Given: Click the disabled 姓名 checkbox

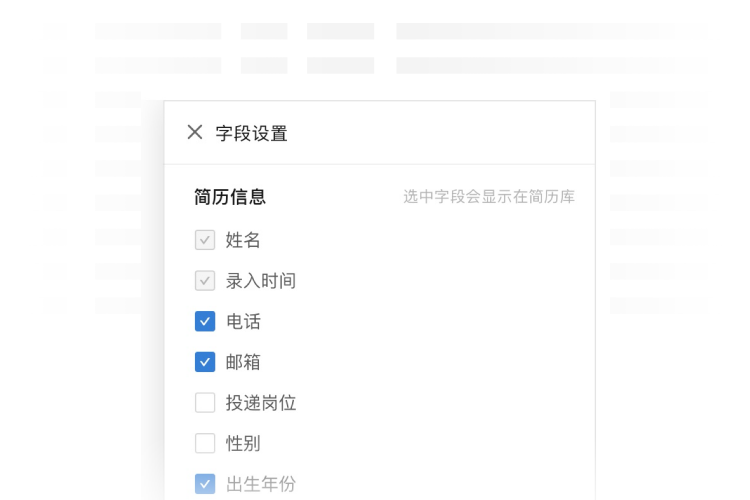Looking at the screenshot, I should pos(205,240).
